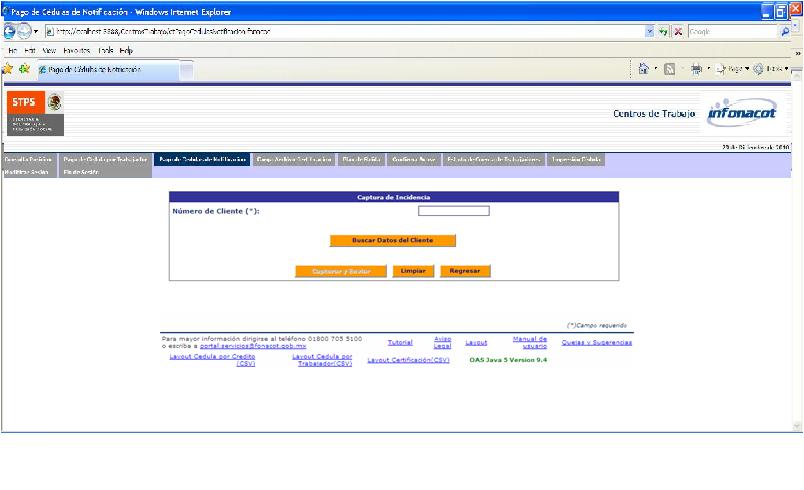
Task: Open the Page dropdown menu
Action: tap(732, 69)
